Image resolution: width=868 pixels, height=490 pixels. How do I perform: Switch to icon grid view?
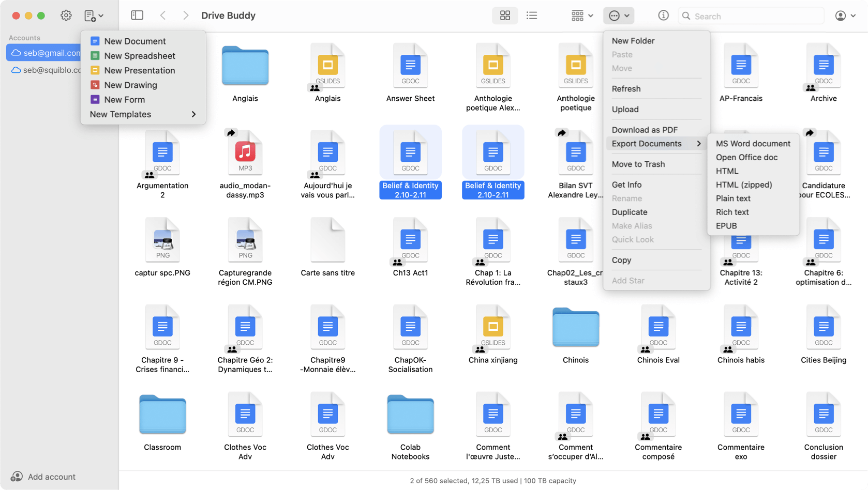505,16
